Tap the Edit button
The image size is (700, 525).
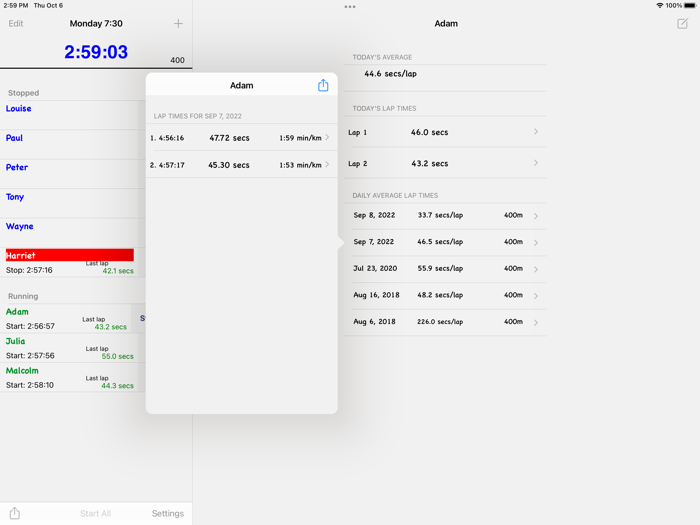[x=16, y=23]
